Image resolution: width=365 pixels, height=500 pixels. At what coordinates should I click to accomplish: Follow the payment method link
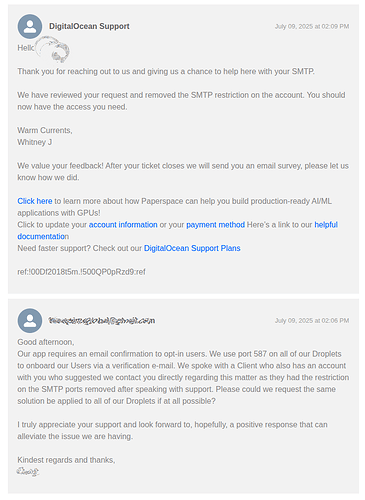pos(215,225)
